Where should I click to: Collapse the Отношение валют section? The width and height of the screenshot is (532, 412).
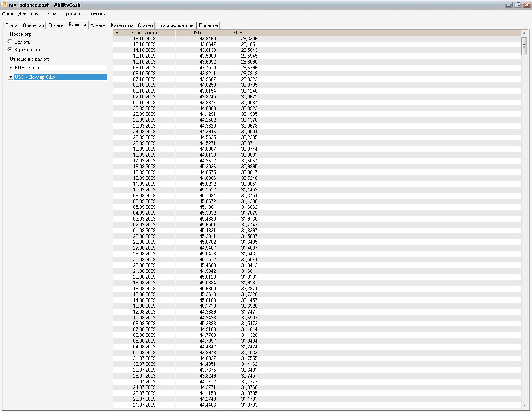(6, 59)
